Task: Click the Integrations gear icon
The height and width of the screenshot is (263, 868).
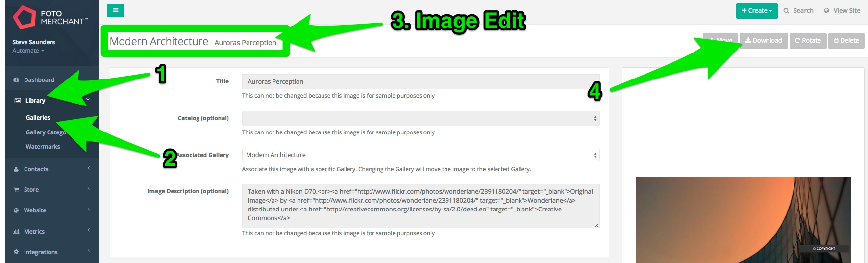Action: (x=16, y=252)
